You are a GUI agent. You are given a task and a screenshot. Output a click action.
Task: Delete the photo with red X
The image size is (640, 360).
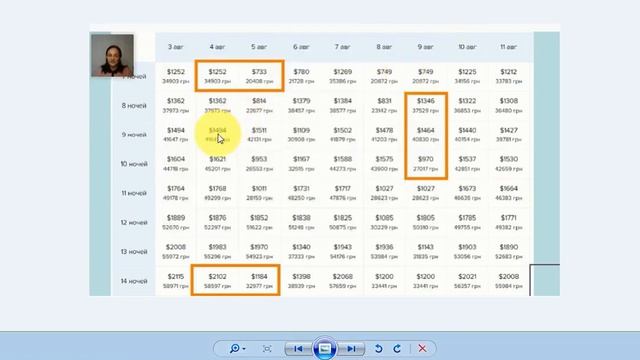click(422, 349)
